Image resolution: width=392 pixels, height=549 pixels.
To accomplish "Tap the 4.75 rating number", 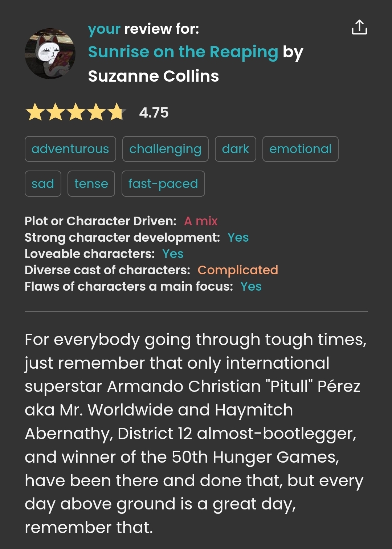I will tap(154, 112).
